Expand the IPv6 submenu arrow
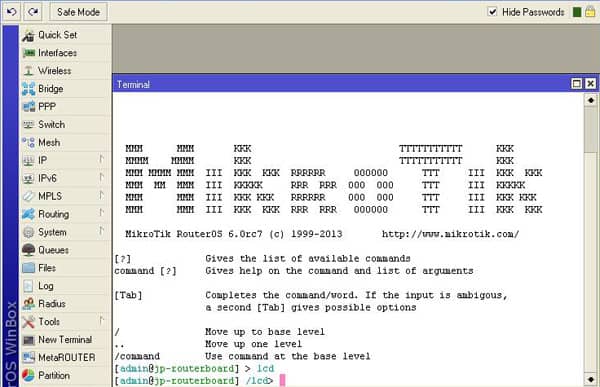This screenshot has width=600, height=387. (x=101, y=177)
